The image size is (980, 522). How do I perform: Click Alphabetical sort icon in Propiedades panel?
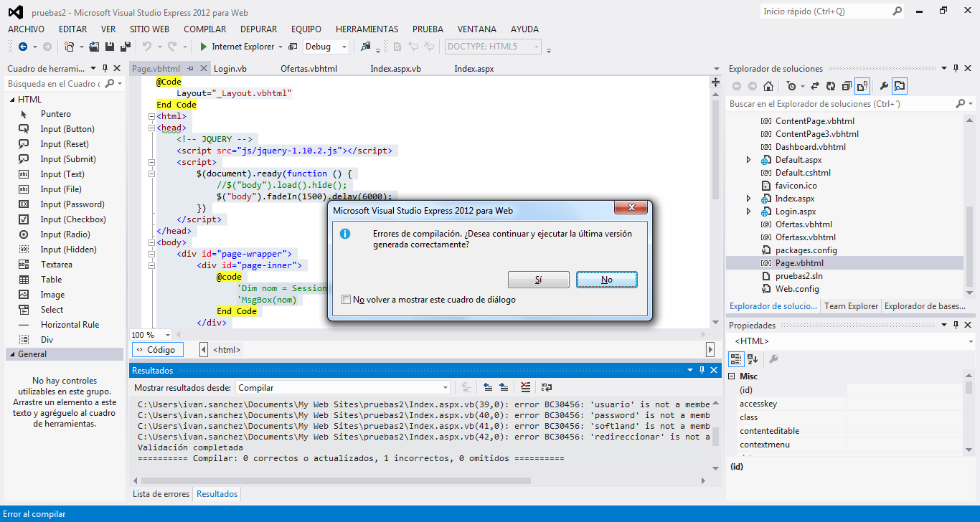(x=753, y=359)
